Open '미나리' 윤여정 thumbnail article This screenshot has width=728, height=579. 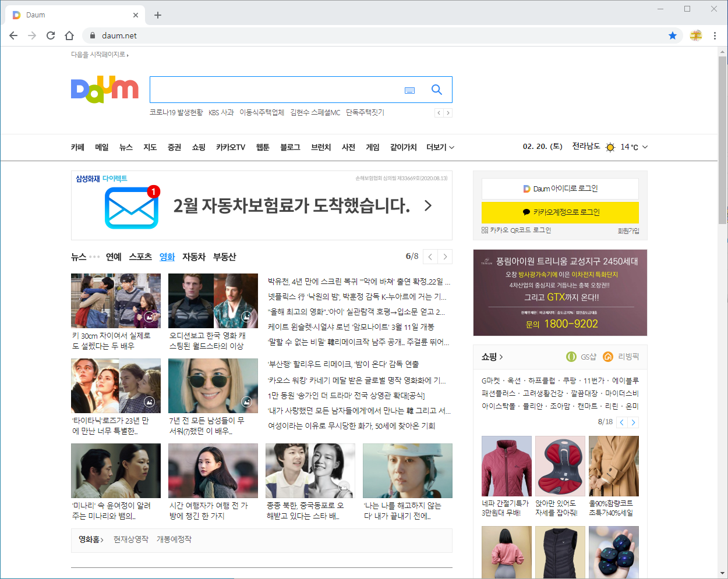point(116,471)
